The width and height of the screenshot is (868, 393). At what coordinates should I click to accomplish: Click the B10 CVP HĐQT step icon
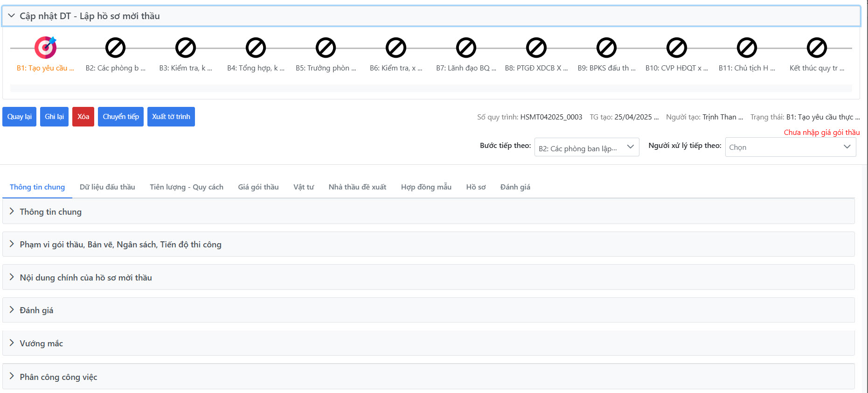click(676, 48)
